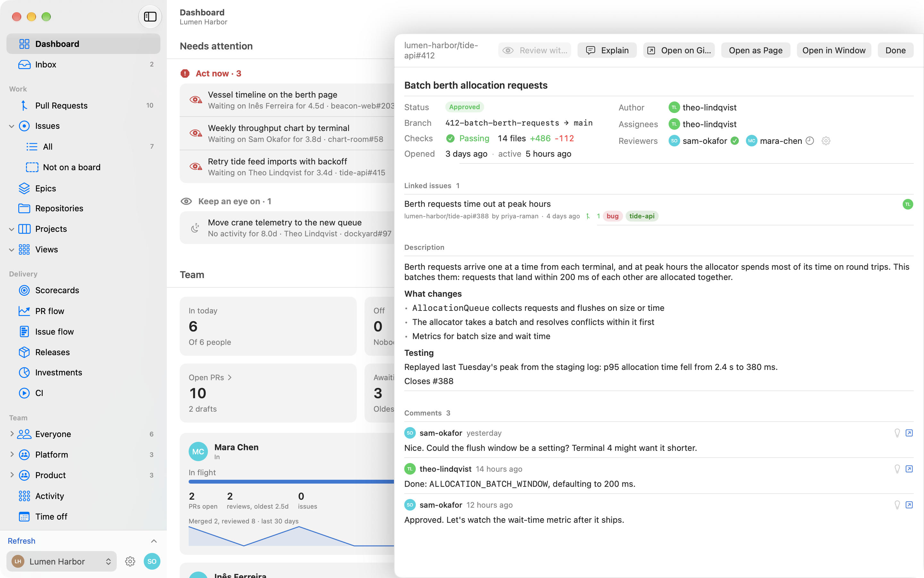This screenshot has height=578, width=924.
Task: Open the Inbox
Action: coord(83,64)
